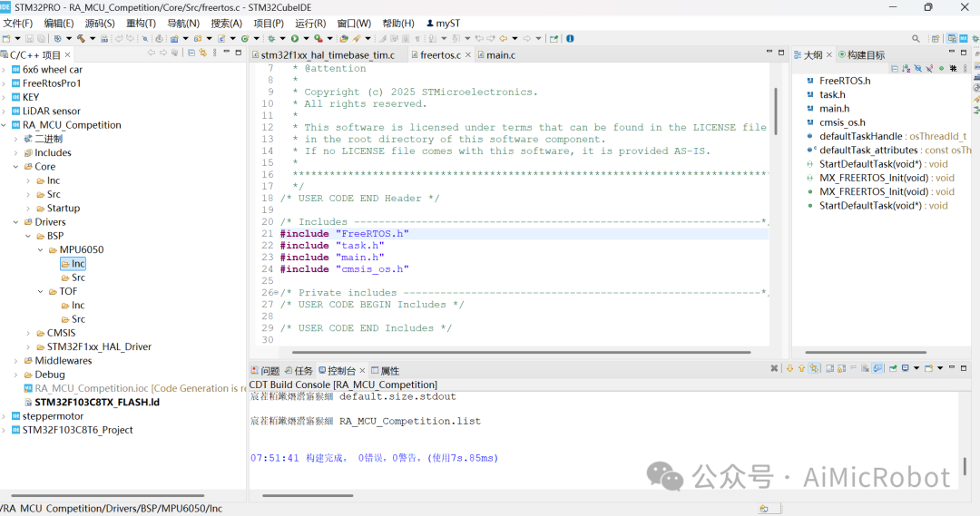Screen dimensions: 980x516
Task: Toggle Link with Editor in project explorer
Action: tap(203, 54)
